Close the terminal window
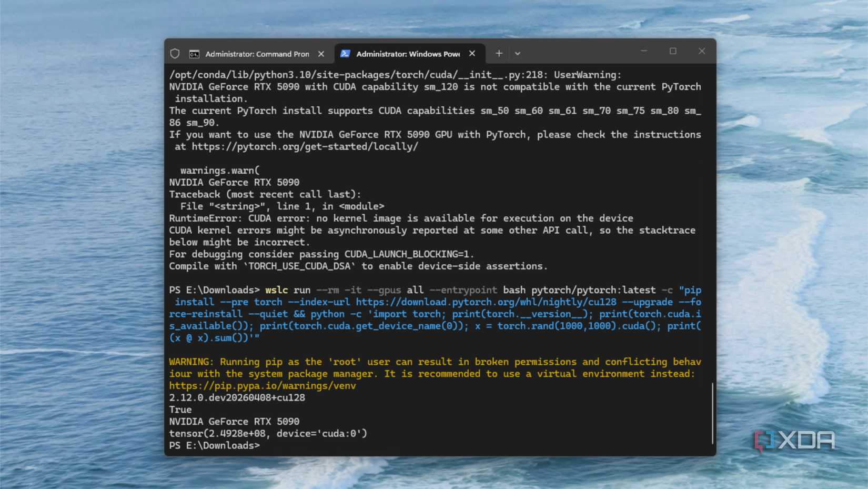This screenshot has width=868, height=489. [x=702, y=51]
